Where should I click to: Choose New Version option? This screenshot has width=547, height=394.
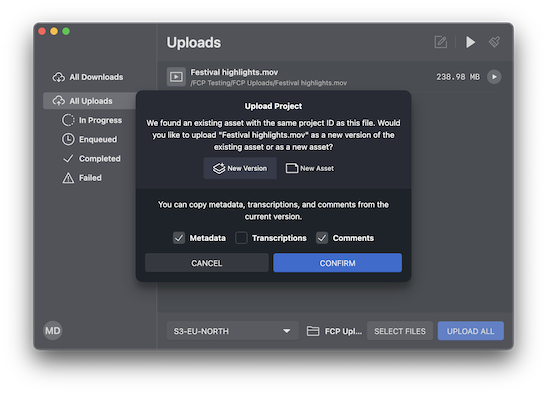[x=240, y=168]
